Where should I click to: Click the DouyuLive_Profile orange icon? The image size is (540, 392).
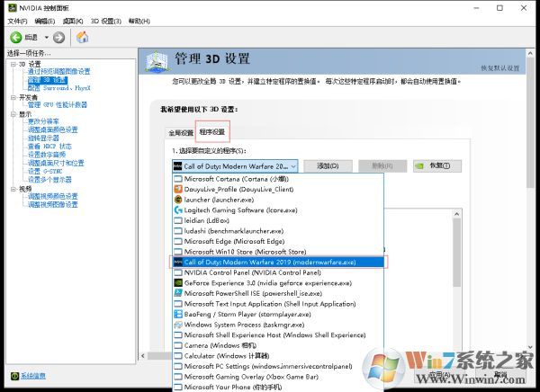(x=178, y=189)
